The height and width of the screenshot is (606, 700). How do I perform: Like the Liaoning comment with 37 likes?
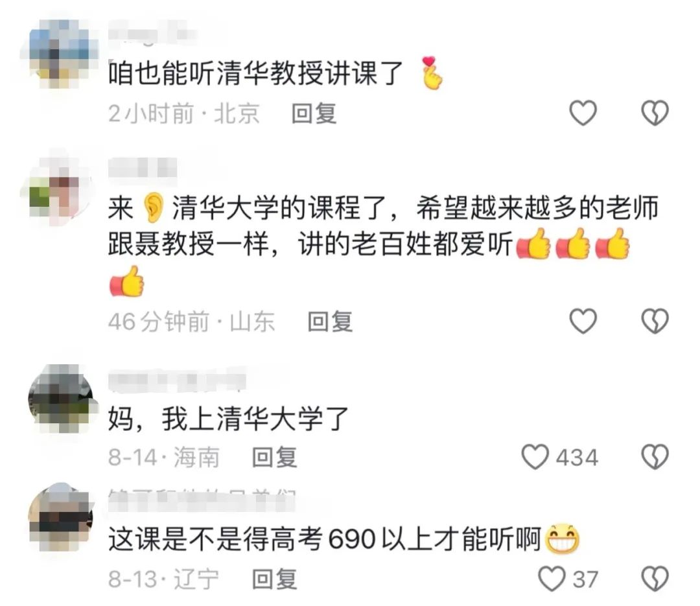[552, 579]
